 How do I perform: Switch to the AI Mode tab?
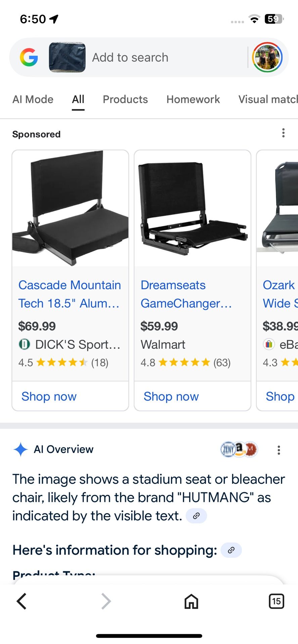coord(33,99)
